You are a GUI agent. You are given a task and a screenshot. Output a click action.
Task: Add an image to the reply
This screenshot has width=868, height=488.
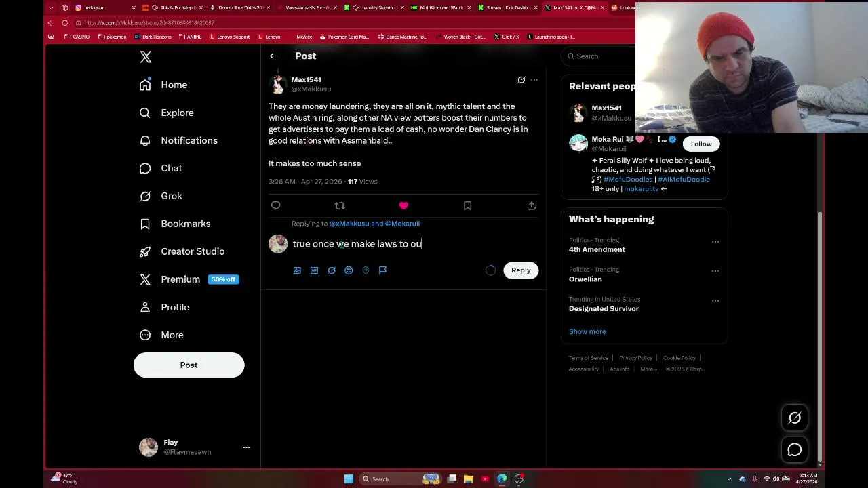pos(297,270)
